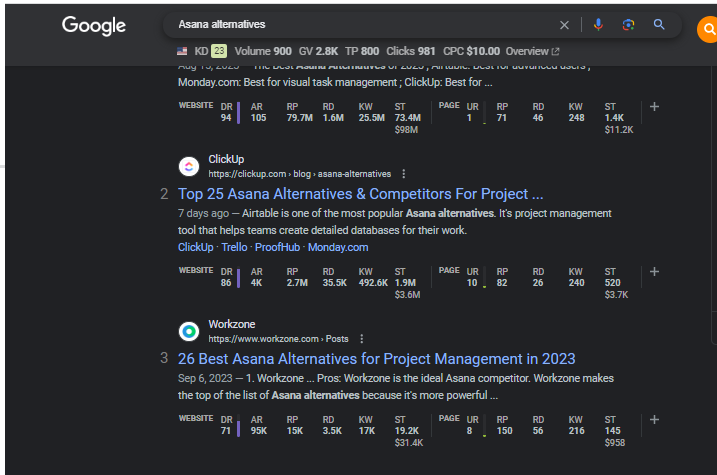Click ST 19.2K value in Workzone row

[x=407, y=431]
